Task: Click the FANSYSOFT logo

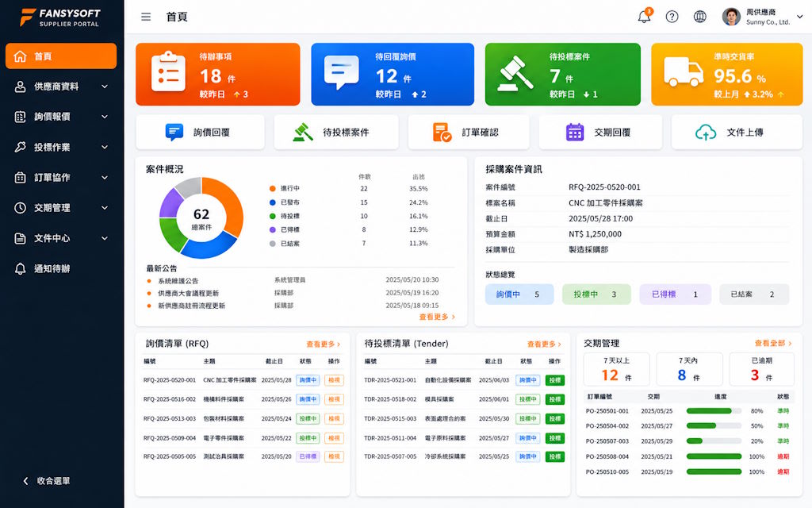Action: click(x=59, y=17)
